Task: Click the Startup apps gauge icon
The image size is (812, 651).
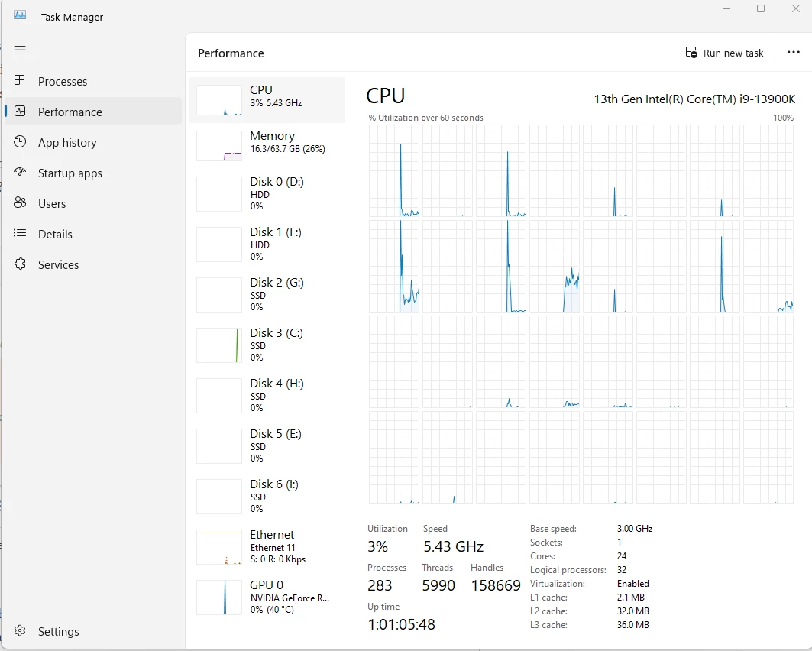Action: [20, 172]
